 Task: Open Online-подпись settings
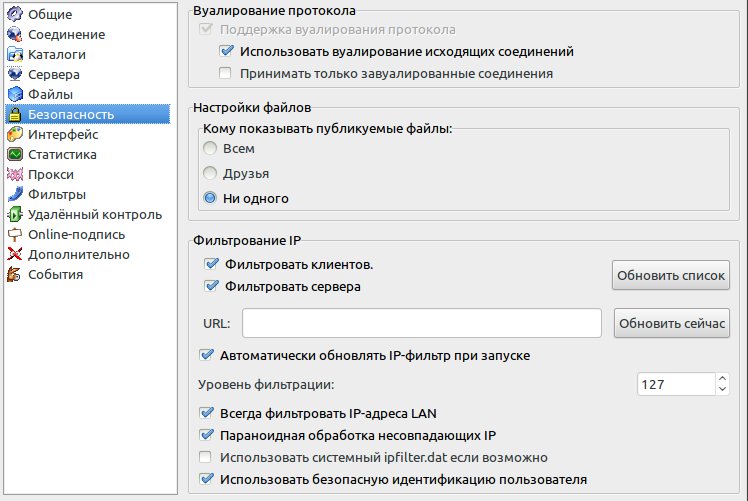coord(88,235)
